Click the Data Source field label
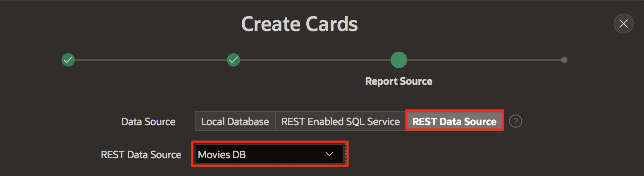Viewport: 644px width, 176px height. click(x=148, y=121)
